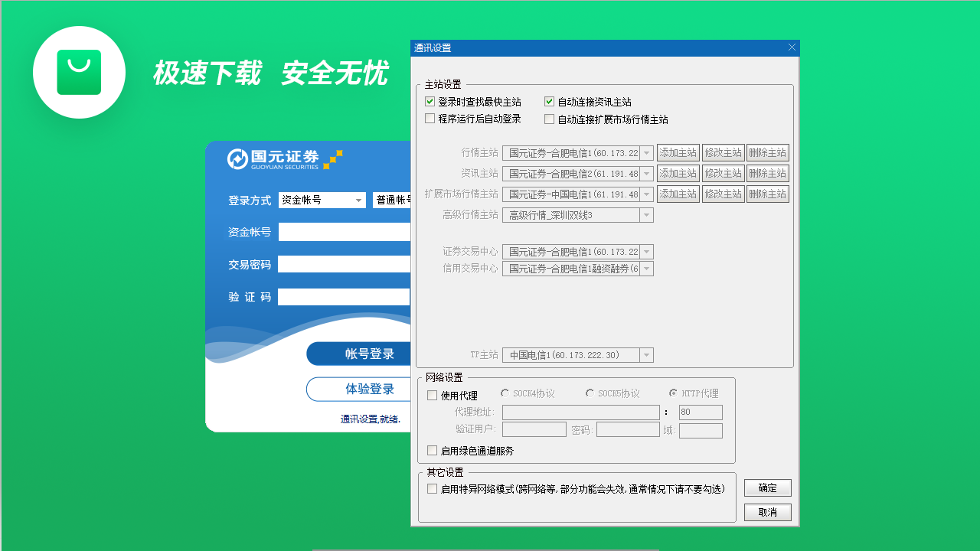Viewport: 980px width, 551px height.
Task: Disable 自动连接资讯主站
Action: point(549,100)
